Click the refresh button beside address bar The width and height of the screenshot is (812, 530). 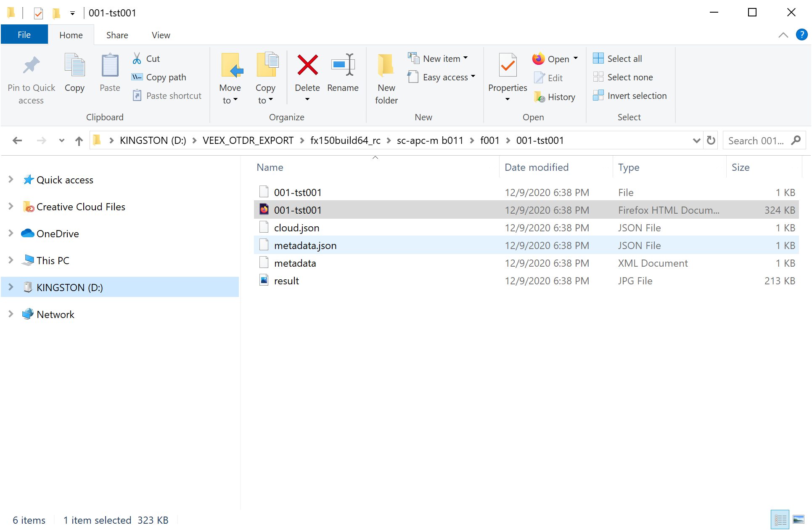click(711, 140)
